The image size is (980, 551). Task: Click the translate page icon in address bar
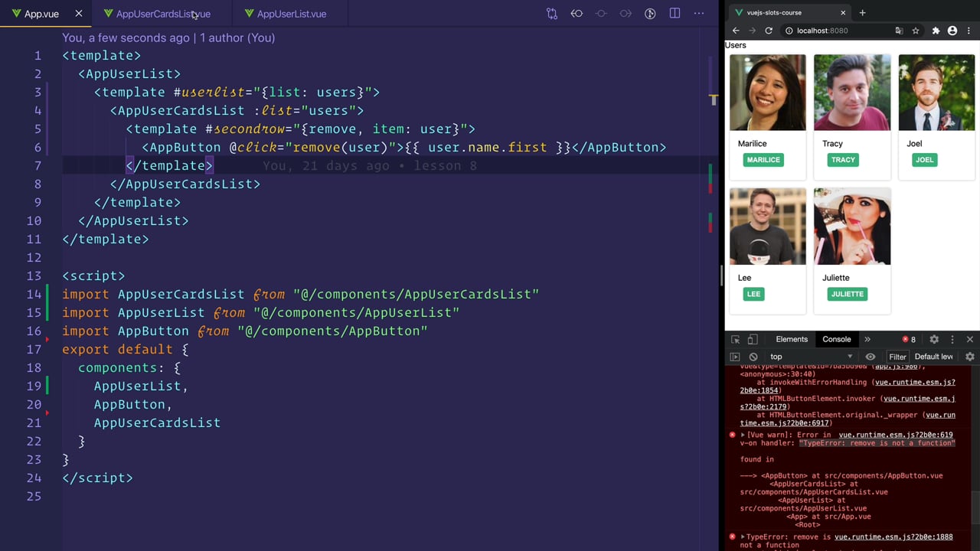(899, 31)
